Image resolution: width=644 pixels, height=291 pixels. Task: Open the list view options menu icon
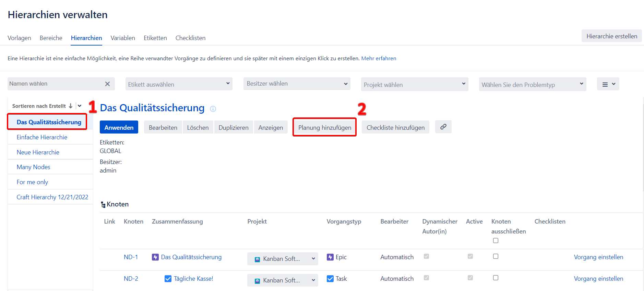tap(608, 84)
